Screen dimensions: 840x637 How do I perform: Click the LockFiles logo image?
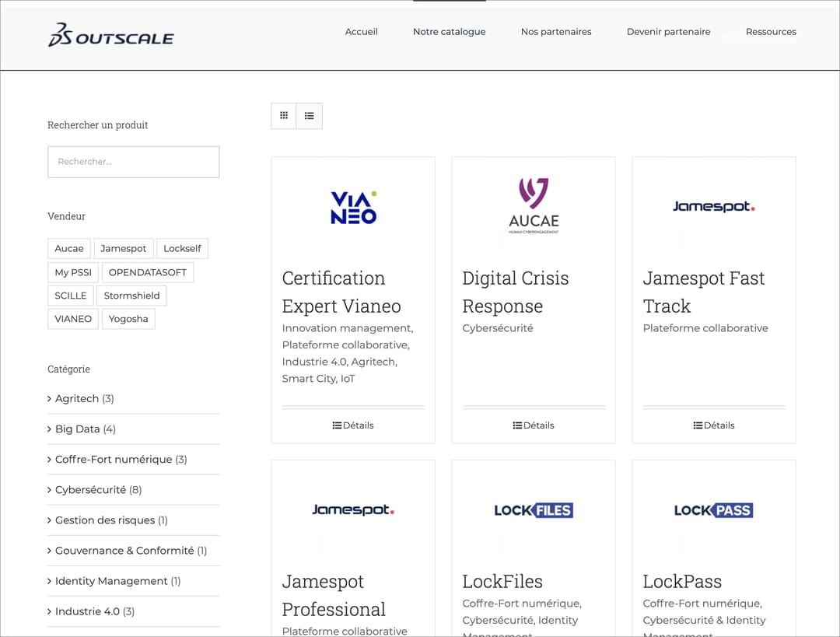[534, 510]
